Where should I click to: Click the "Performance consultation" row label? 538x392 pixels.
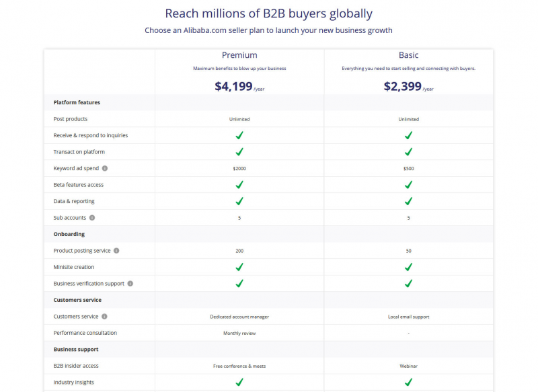pos(85,333)
